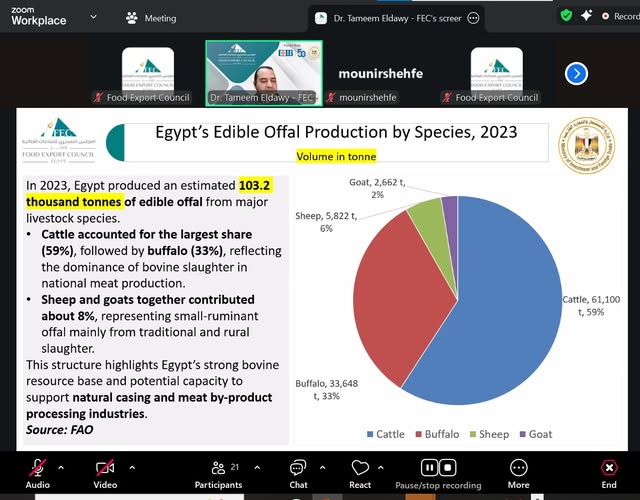This screenshot has height=500, width=640.
Task: Open the Chat panel
Action: pyautogui.click(x=298, y=468)
